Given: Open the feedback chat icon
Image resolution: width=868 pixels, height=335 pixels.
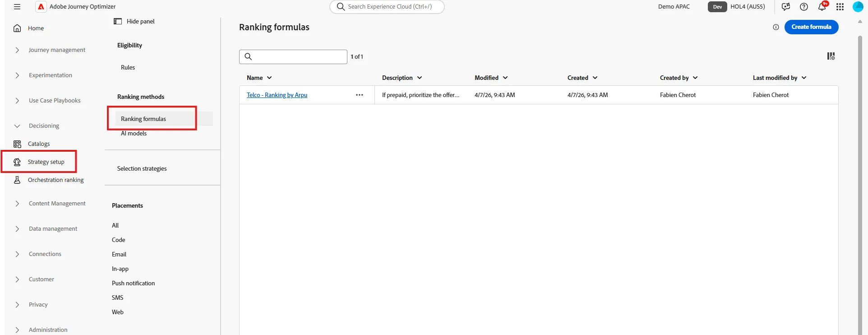Looking at the screenshot, I should [786, 7].
